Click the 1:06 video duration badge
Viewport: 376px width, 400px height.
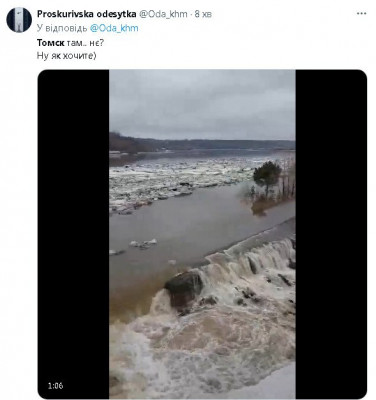(55, 386)
